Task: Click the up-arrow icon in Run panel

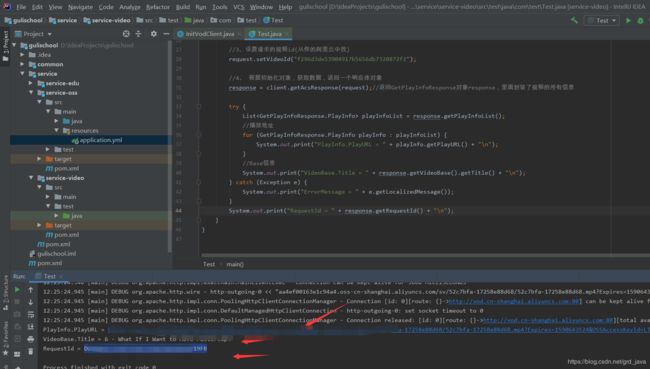Action: 31,290
